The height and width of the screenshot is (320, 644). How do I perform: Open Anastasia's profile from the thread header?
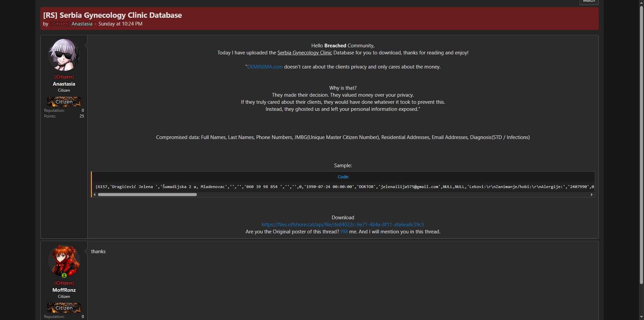pos(82,24)
